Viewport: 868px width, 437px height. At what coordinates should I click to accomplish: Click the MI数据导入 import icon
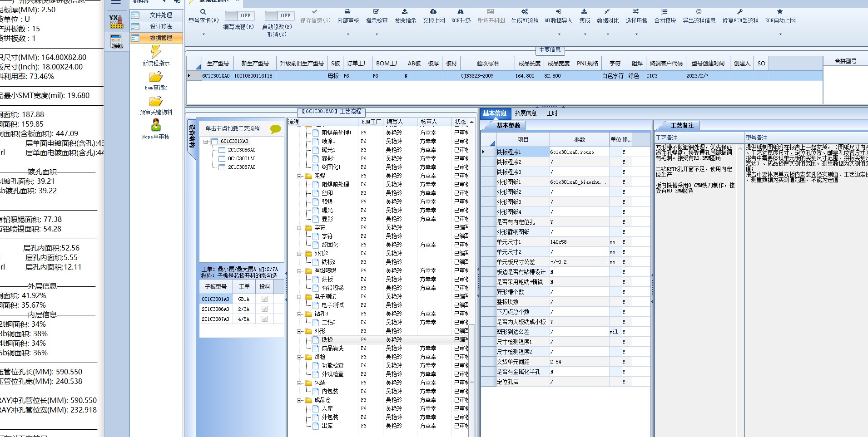click(x=558, y=12)
